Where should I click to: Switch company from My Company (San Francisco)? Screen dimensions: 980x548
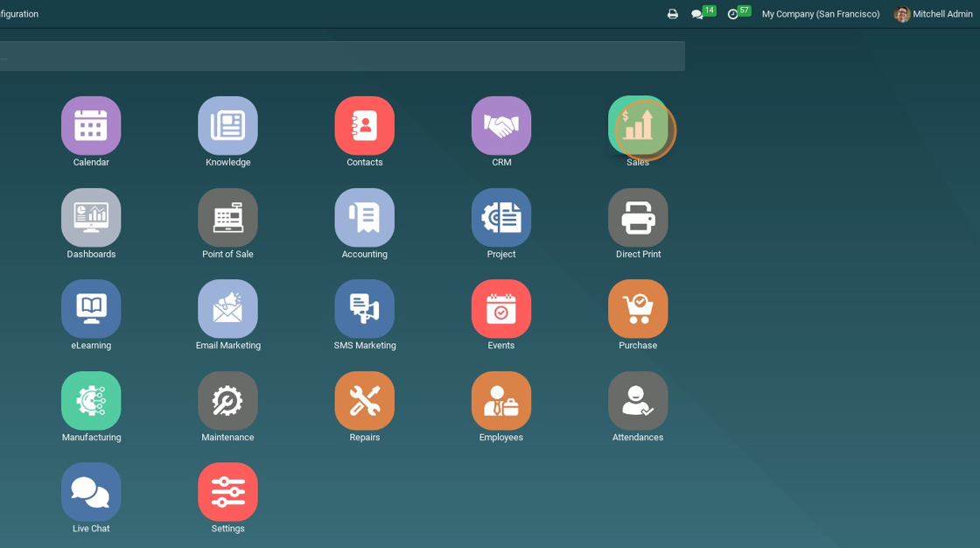pos(821,14)
